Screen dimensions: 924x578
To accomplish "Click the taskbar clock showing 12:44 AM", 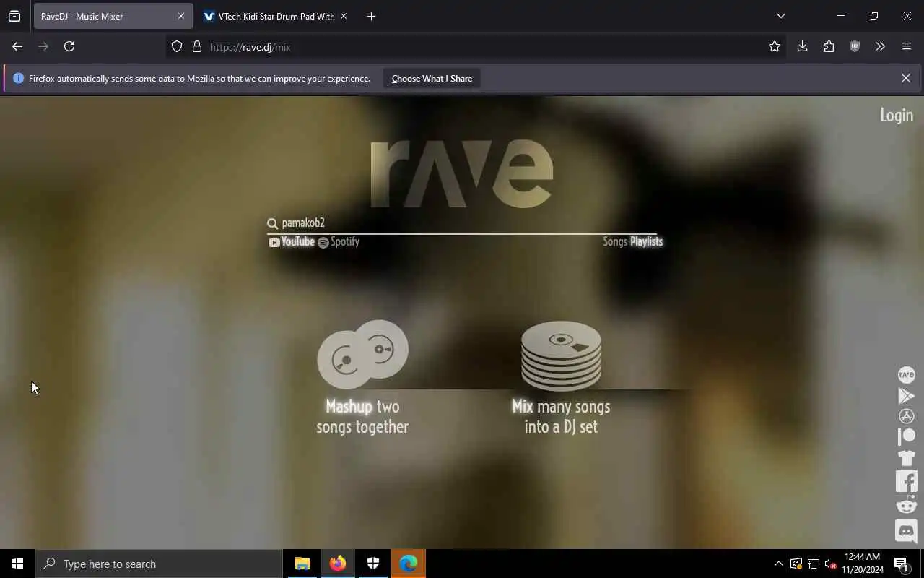I will point(862,564).
